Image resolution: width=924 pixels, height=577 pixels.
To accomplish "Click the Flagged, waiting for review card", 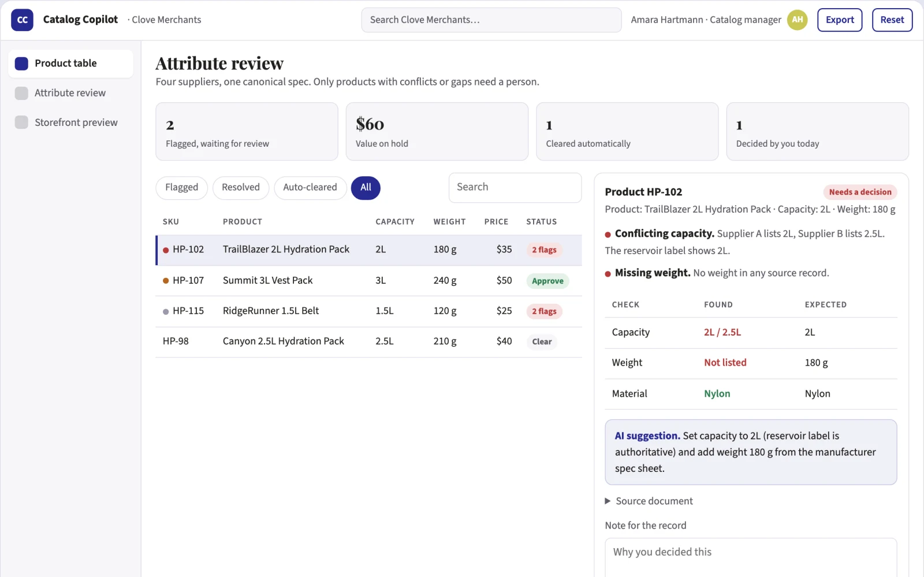I will click(x=247, y=132).
